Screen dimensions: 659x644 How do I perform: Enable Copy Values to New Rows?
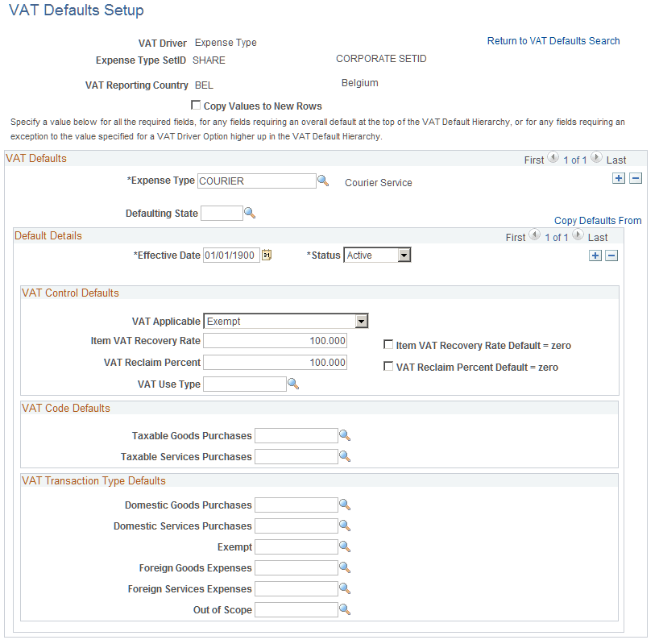coord(196,105)
